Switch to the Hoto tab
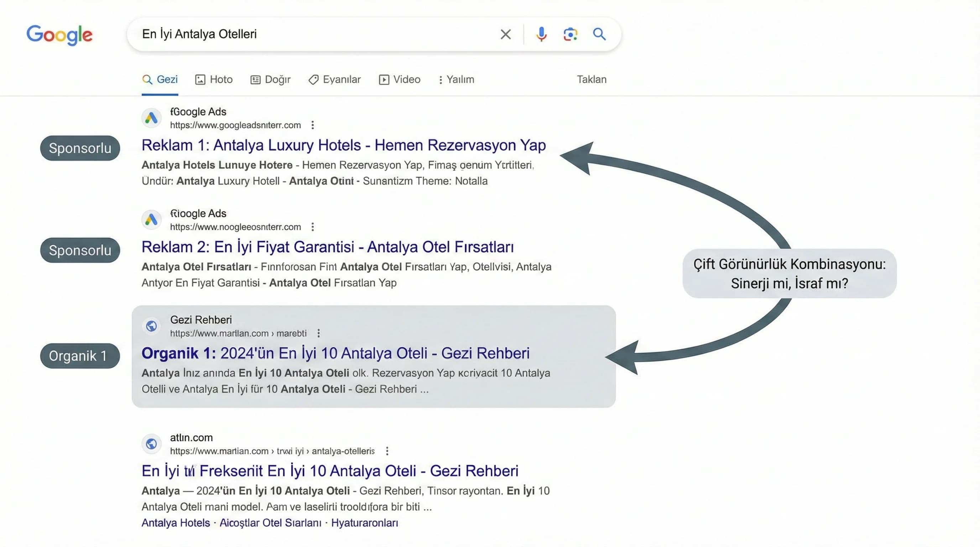 click(x=214, y=79)
